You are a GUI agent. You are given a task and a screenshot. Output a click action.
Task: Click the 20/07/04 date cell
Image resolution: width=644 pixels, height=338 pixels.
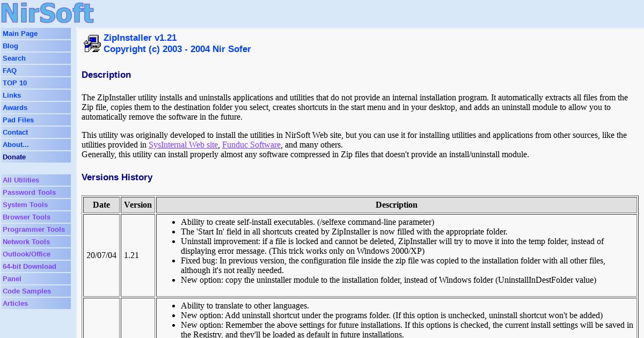point(101,255)
